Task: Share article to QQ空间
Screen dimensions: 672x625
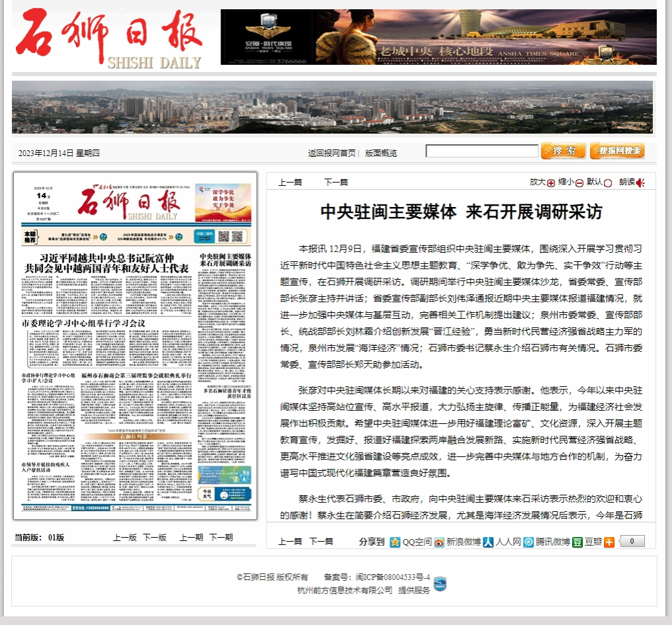Action: (396, 542)
